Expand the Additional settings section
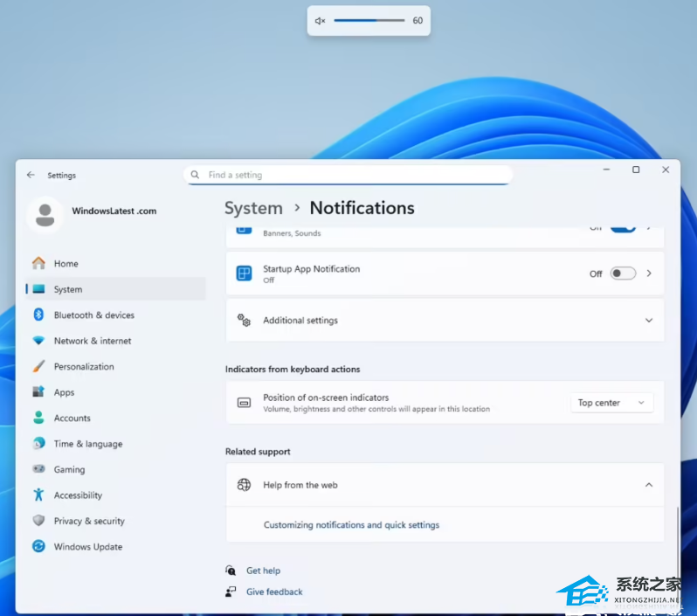The image size is (697, 616). point(649,321)
